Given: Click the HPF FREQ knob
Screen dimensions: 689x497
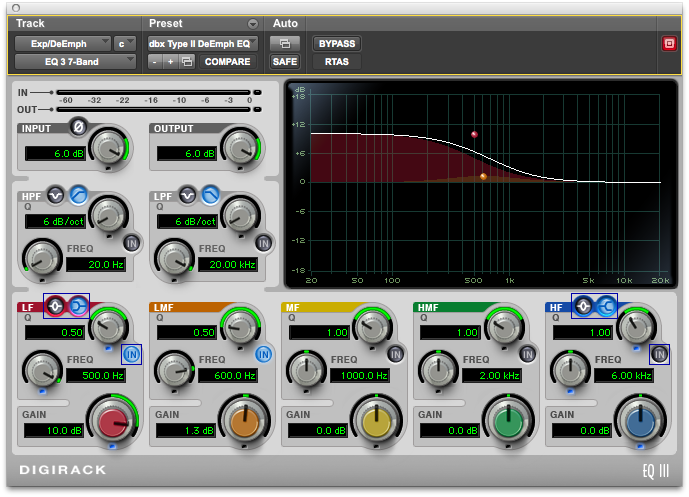Looking at the screenshot, I should pyautogui.click(x=42, y=259).
